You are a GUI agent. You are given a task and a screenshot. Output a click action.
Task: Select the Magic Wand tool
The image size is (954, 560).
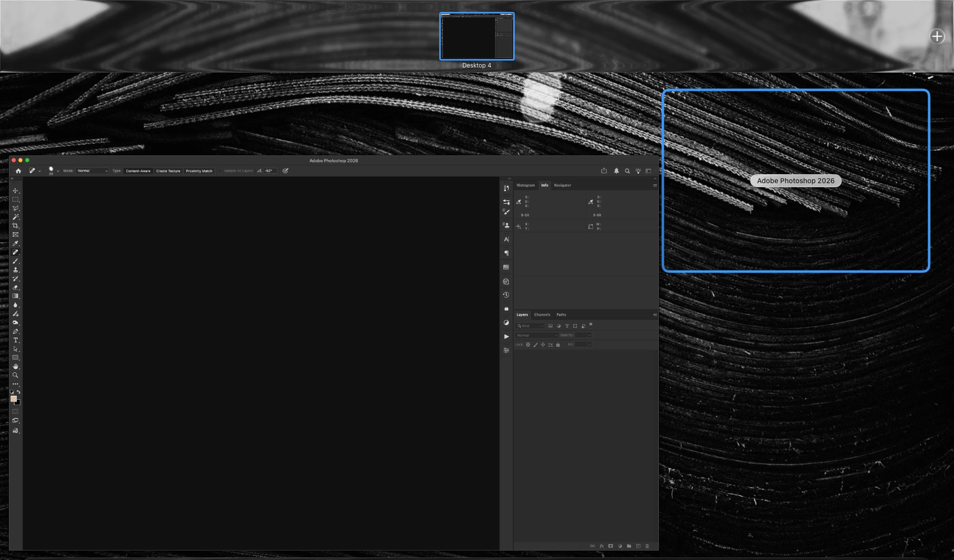15,217
